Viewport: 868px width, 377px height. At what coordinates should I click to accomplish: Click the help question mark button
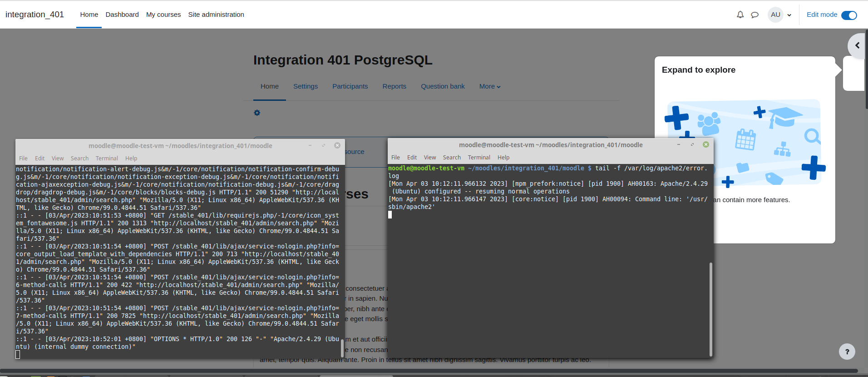point(847,352)
